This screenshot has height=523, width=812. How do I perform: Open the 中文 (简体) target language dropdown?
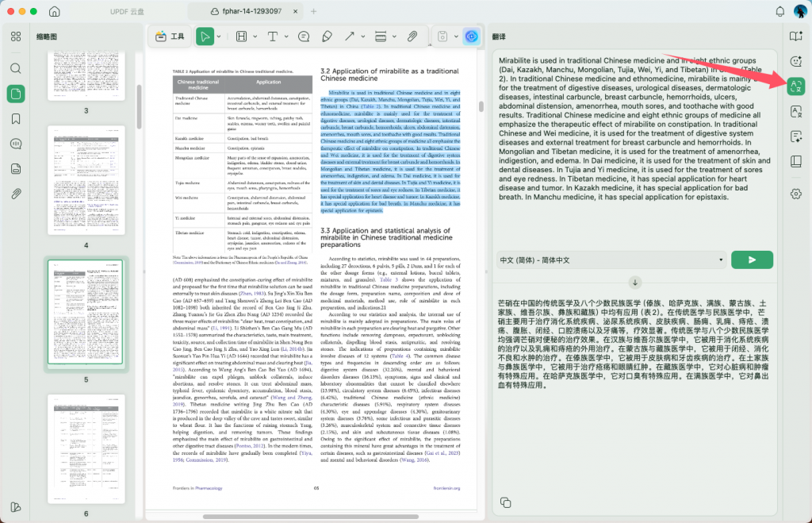611,260
